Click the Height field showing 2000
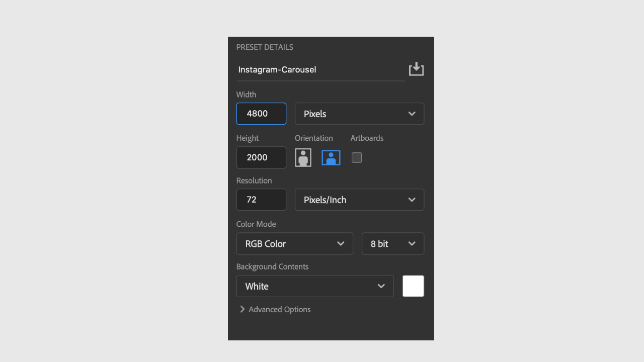The image size is (644, 362). 261,157
